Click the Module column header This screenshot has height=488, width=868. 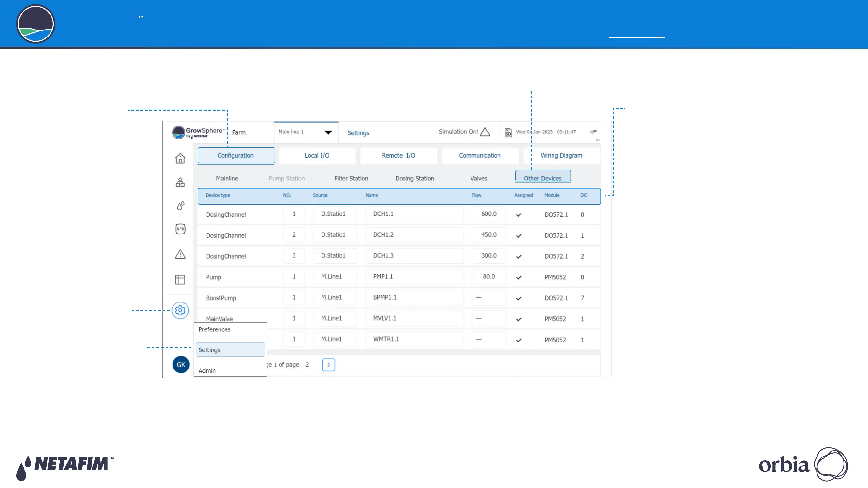point(552,195)
